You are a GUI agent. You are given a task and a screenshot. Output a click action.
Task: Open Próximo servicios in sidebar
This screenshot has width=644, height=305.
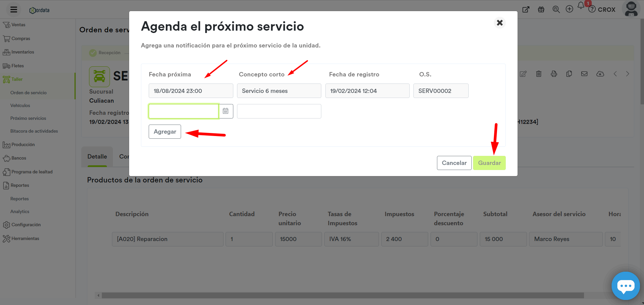tap(28, 118)
